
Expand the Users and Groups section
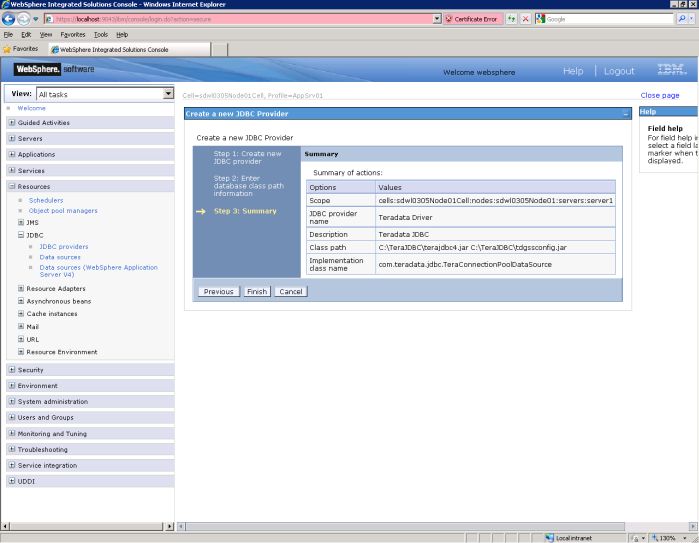point(12,417)
